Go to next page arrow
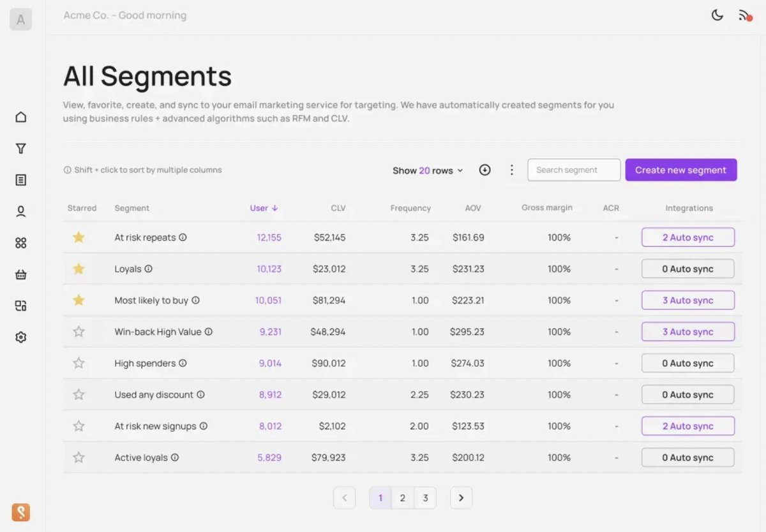This screenshot has width=766, height=532. point(461,498)
